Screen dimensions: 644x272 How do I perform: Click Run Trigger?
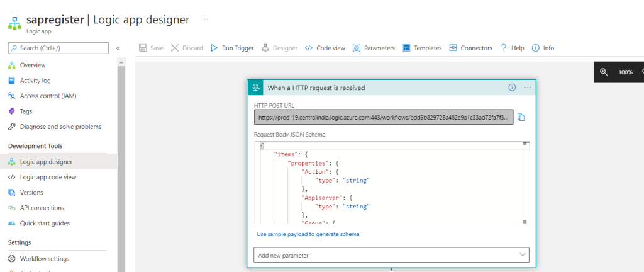pos(232,48)
